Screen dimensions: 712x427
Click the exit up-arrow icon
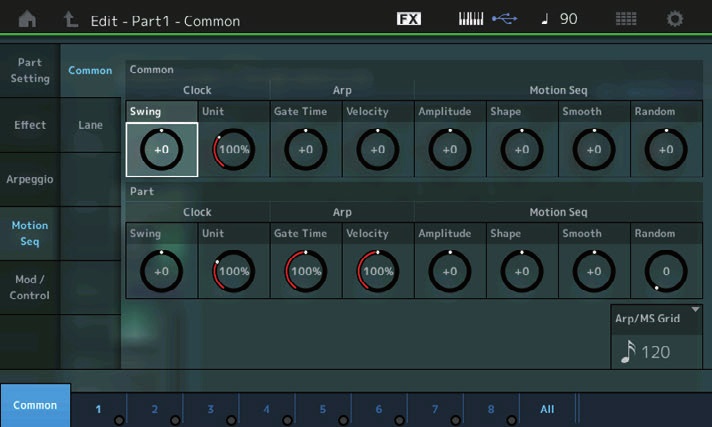point(70,19)
